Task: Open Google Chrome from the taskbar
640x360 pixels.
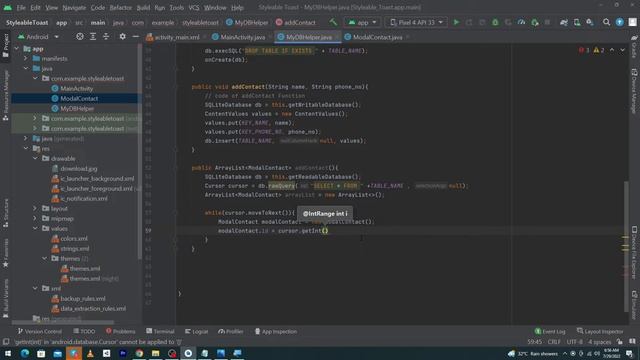Action: pos(139,353)
